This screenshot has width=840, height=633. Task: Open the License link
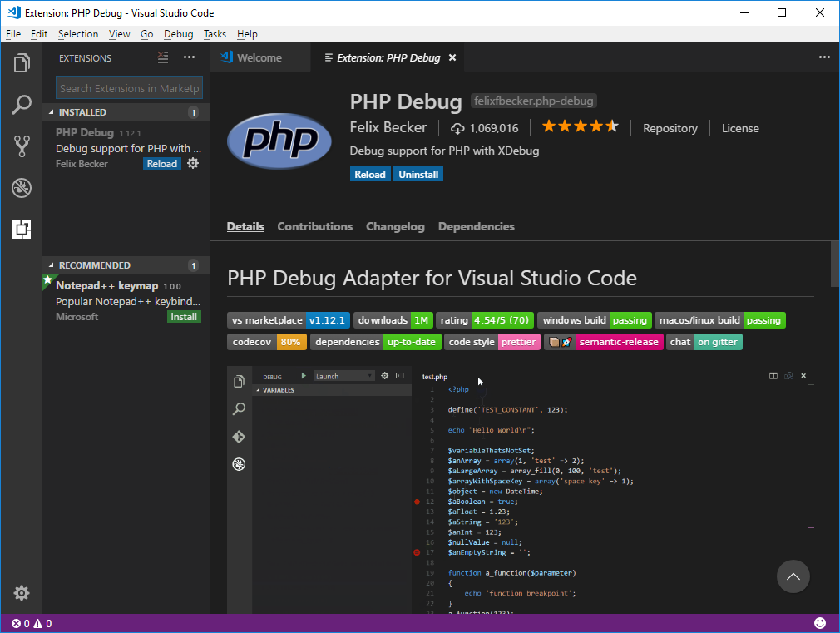tap(740, 128)
